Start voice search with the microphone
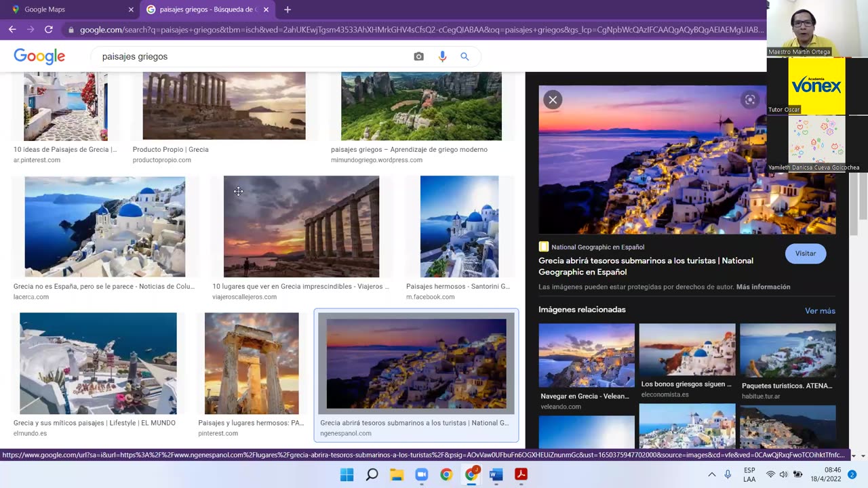This screenshot has height=488, width=868. (442, 56)
